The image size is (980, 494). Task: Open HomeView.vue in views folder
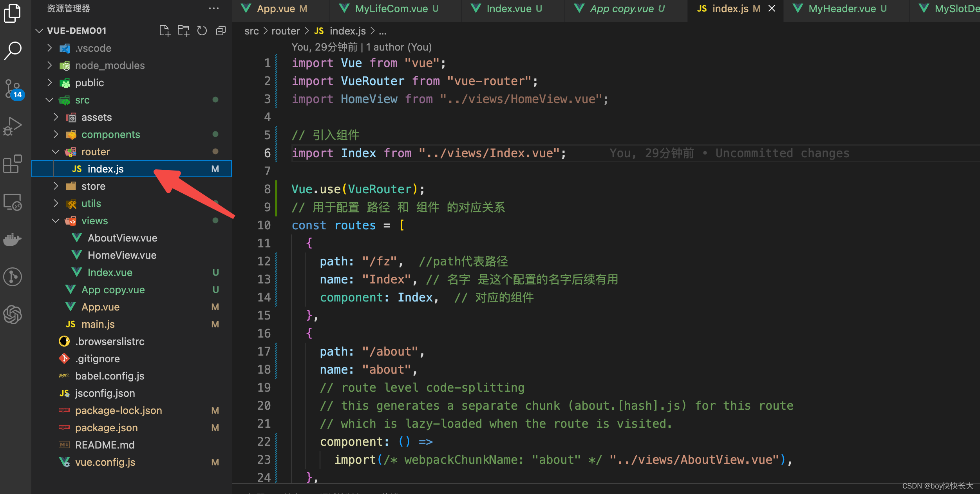pos(121,254)
